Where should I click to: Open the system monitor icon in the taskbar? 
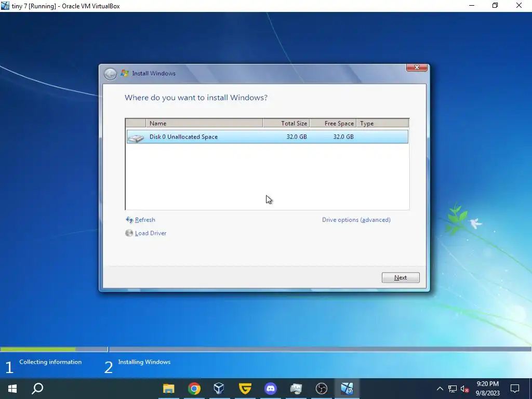(296, 389)
